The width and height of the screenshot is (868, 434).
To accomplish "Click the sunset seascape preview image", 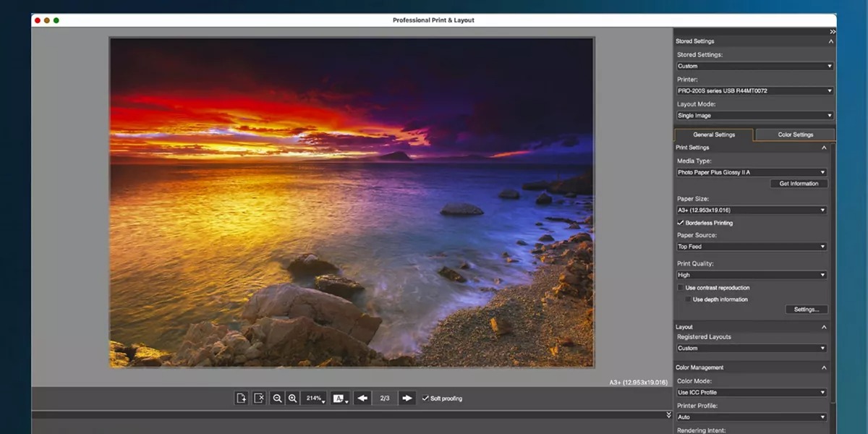I will 352,203.
